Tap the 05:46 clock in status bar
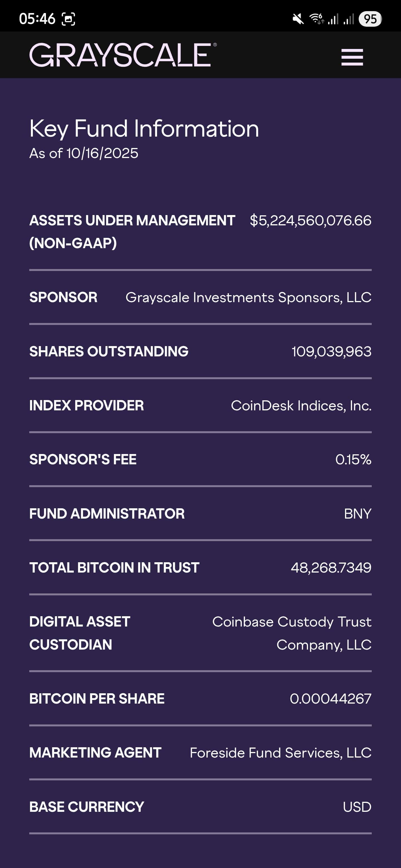Screen dimensions: 401x868 37,19
